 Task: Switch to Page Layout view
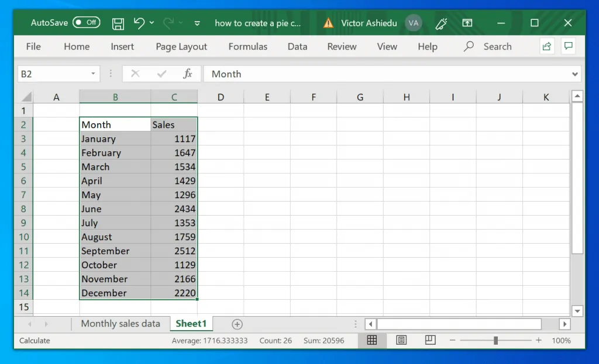coord(401,340)
